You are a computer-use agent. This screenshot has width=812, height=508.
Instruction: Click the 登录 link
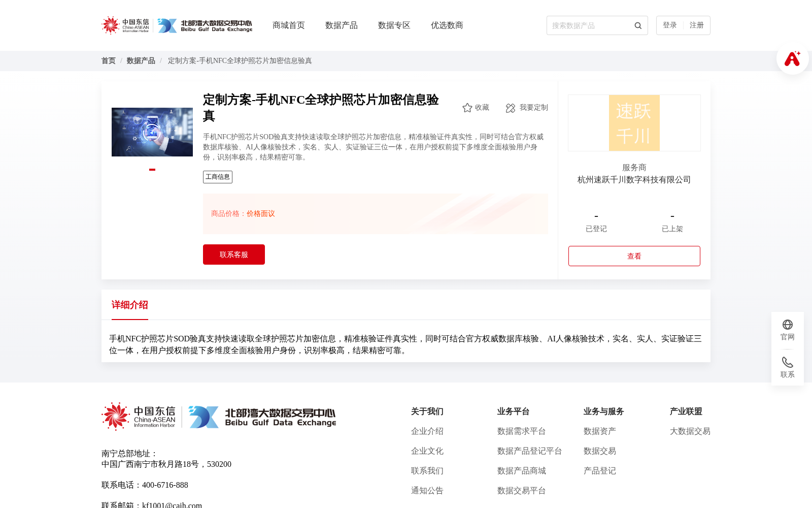(x=670, y=25)
